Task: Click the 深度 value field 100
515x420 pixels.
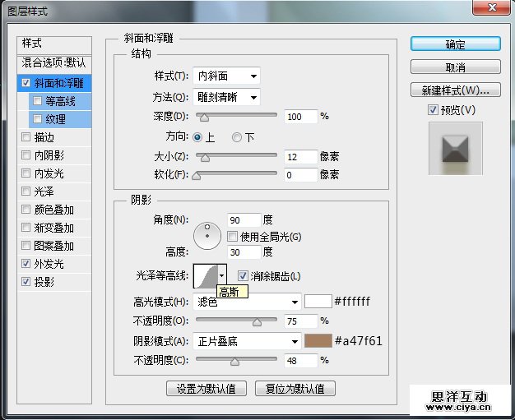Action: (x=301, y=117)
